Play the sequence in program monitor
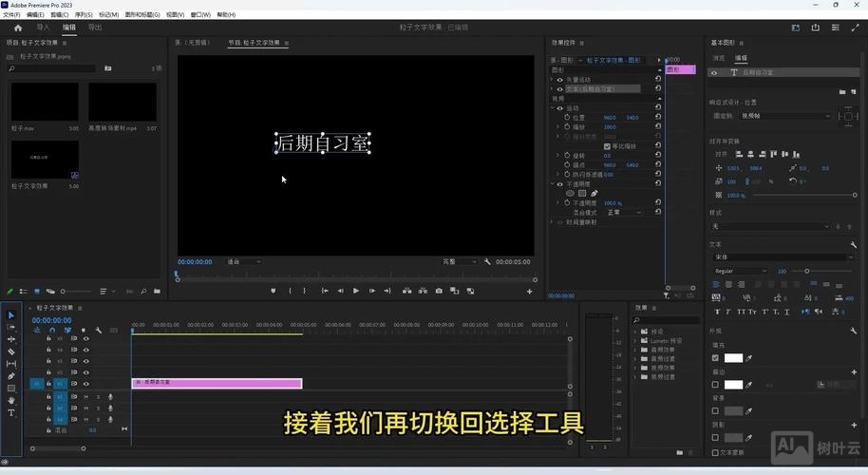Screen dimensions: 868x475 356,291
